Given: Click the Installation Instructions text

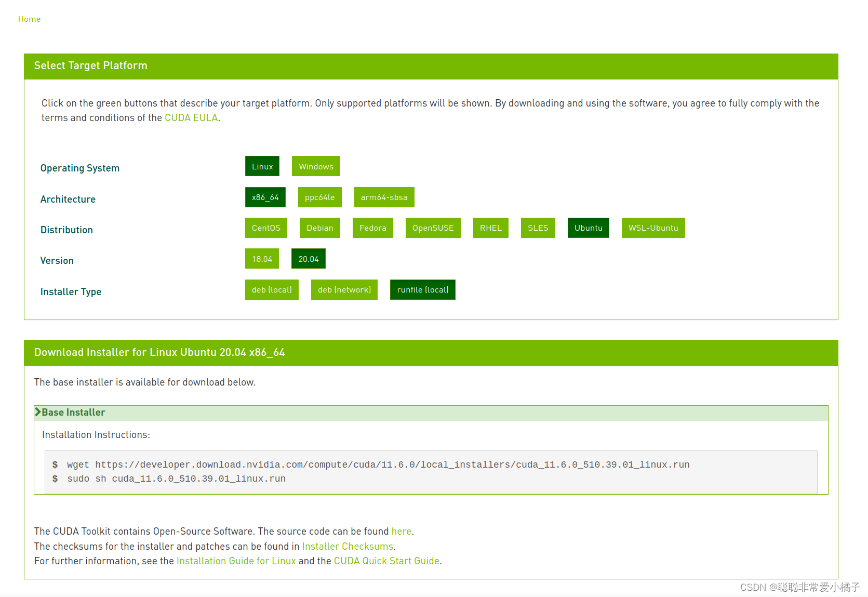Looking at the screenshot, I should (96, 435).
